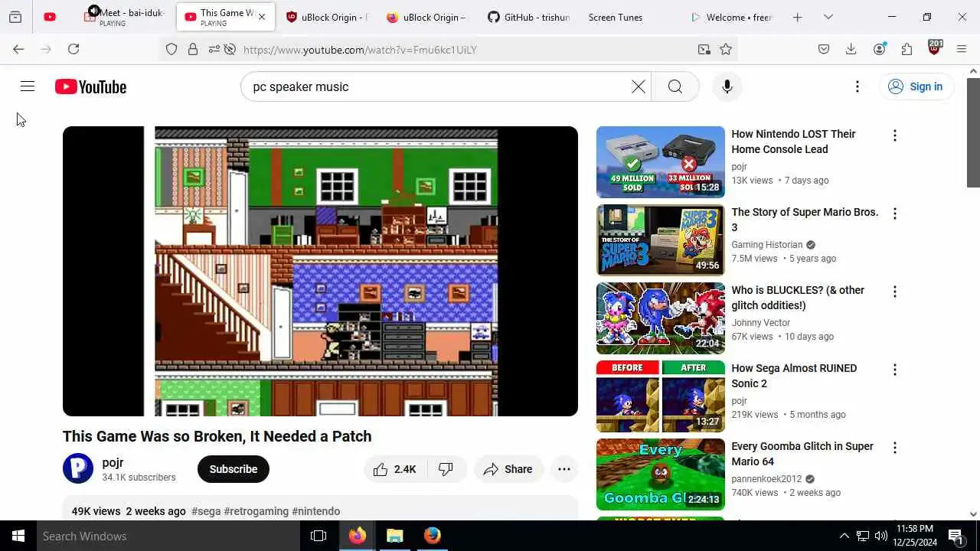Screen dimensions: 980x551
Task: Switch to the Screen Tunes tab
Action: [616, 17]
